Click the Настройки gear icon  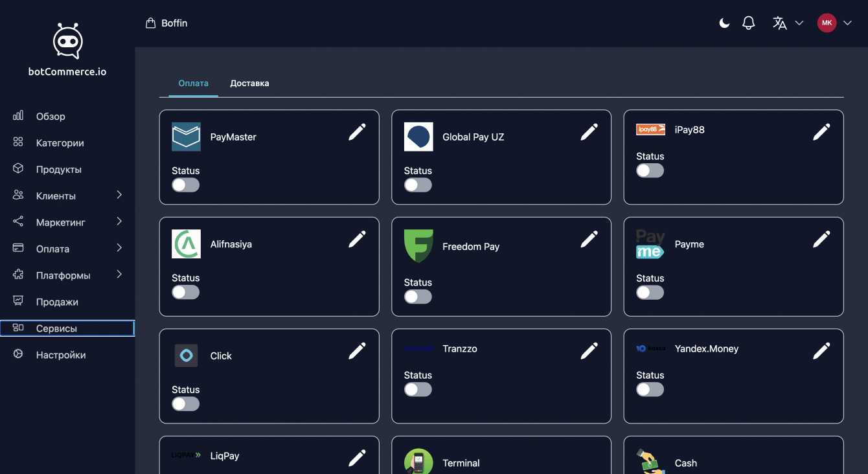pyautogui.click(x=18, y=355)
